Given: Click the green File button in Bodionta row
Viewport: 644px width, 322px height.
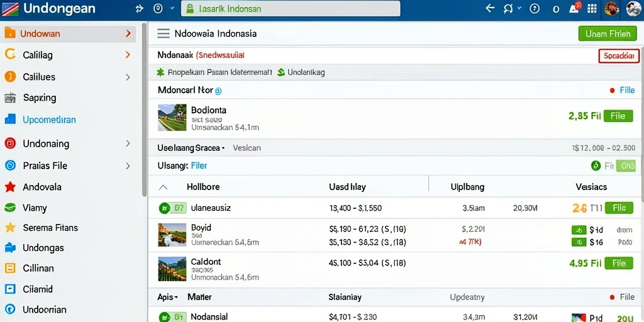Looking at the screenshot, I should (x=618, y=116).
